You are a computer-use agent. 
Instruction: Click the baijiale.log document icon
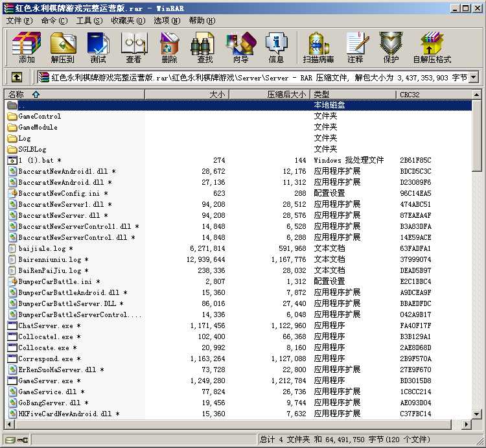click(12, 248)
